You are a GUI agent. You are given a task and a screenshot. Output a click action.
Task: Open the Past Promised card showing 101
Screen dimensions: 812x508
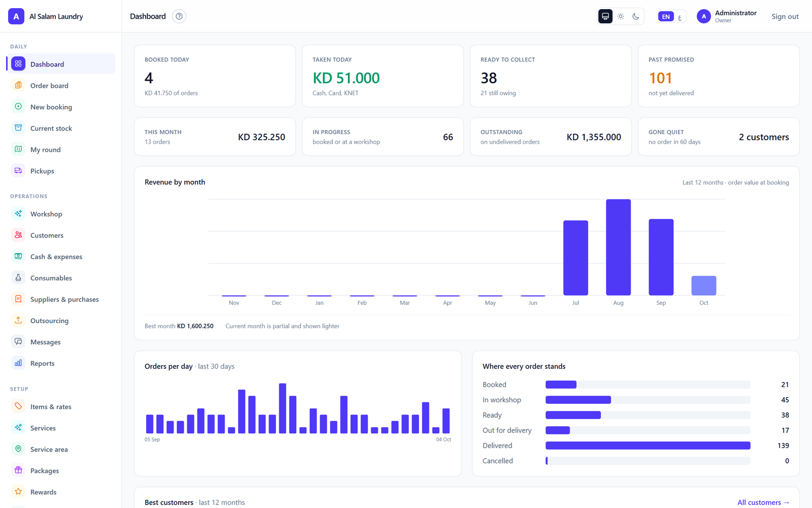pos(719,76)
